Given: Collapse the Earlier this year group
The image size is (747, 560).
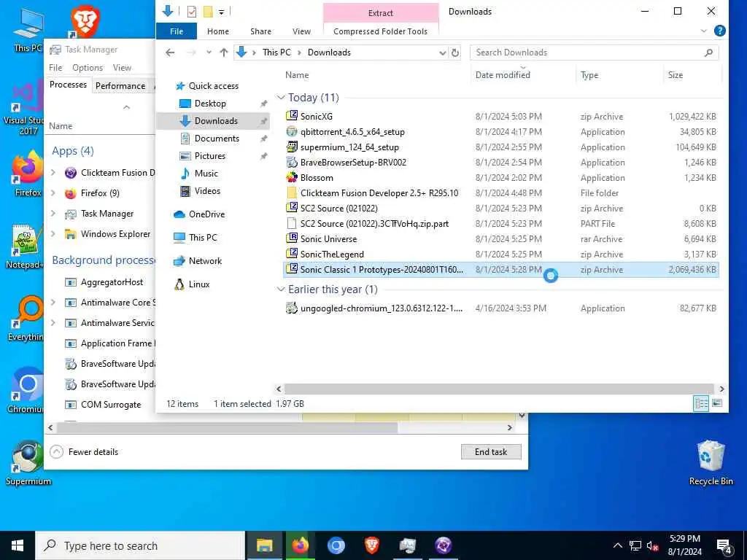Looking at the screenshot, I should pos(281,289).
